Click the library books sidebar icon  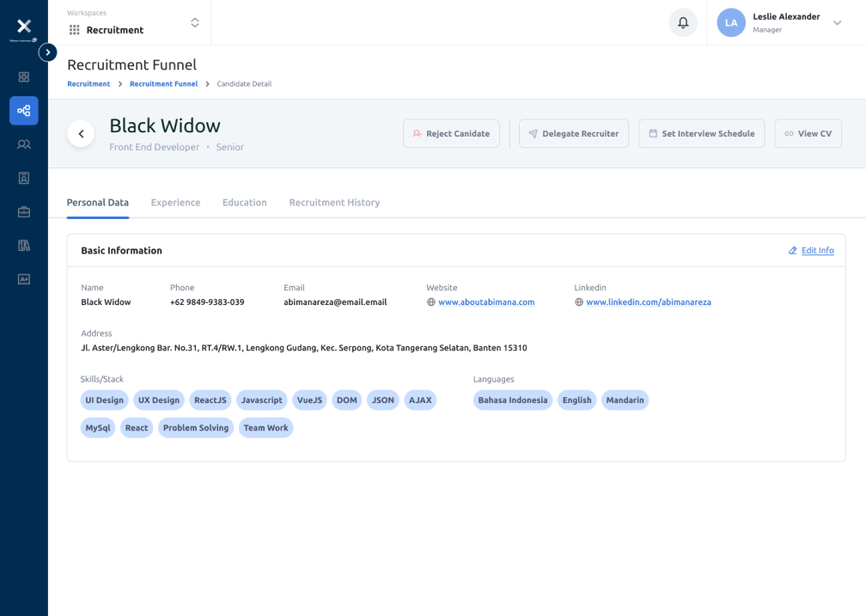point(24,245)
